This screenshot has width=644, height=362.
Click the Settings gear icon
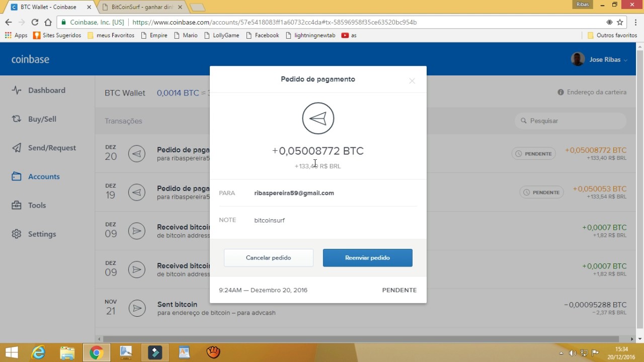pos(17,234)
